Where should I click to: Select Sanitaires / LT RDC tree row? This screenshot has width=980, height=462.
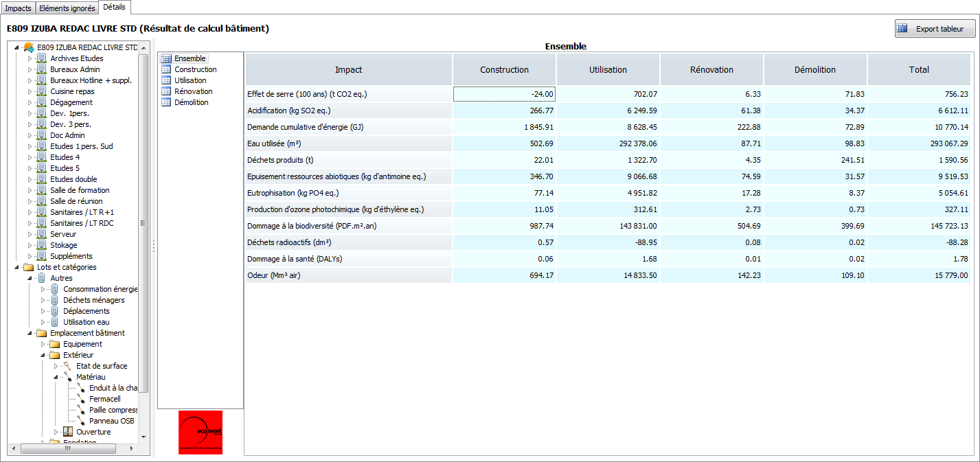[82, 223]
